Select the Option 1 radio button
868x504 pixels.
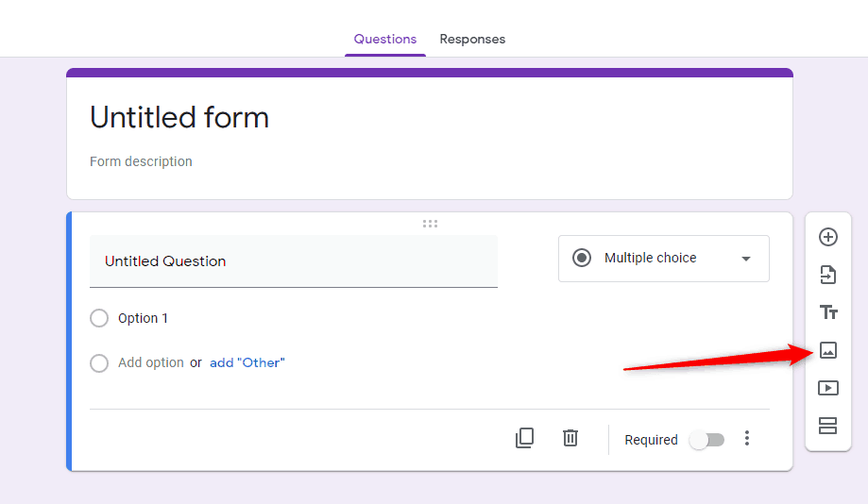tap(99, 318)
